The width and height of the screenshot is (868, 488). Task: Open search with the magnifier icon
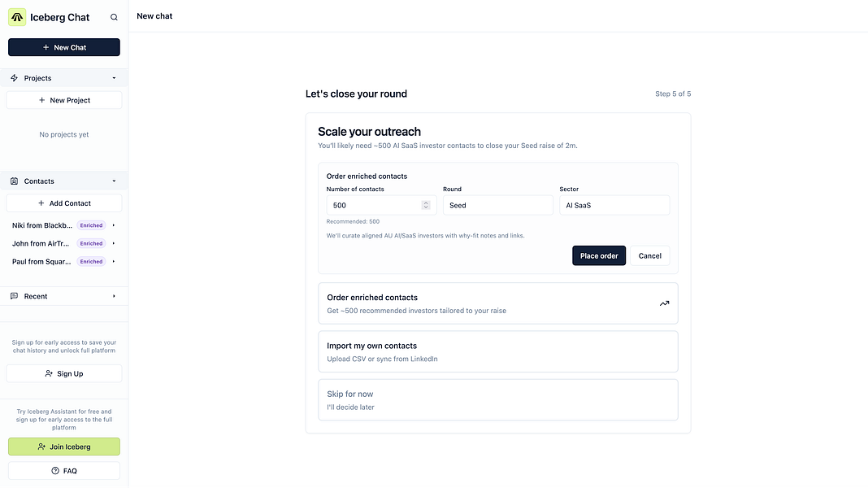[x=114, y=17]
